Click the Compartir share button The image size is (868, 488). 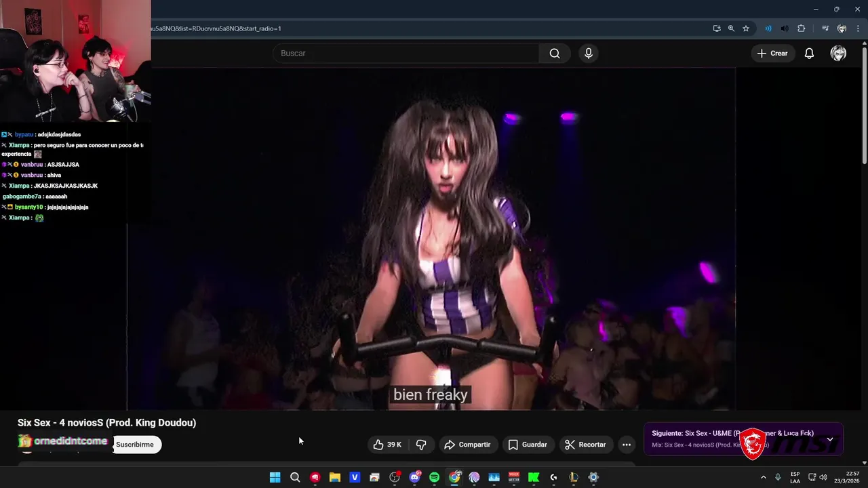(467, 445)
